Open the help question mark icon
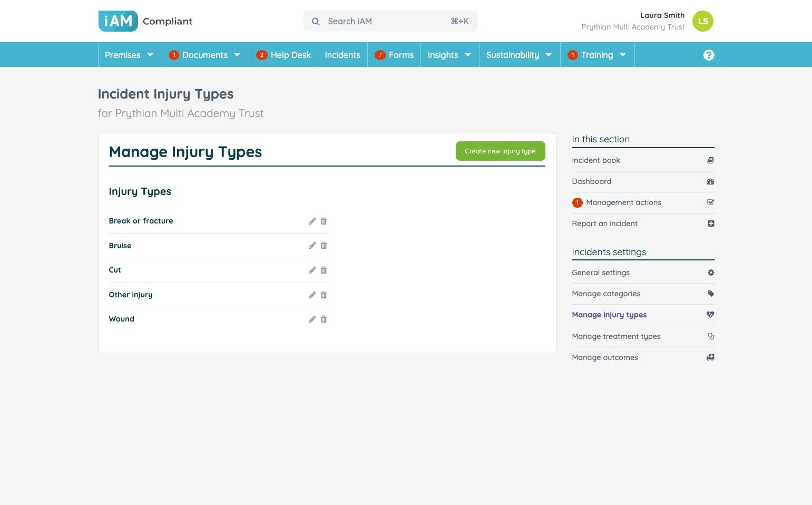This screenshot has height=505, width=812. click(709, 55)
